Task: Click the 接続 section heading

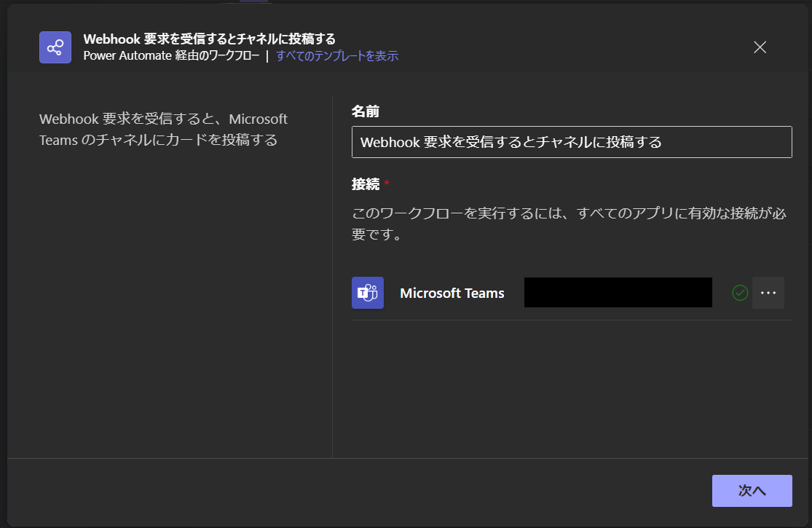Action: [366, 184]
